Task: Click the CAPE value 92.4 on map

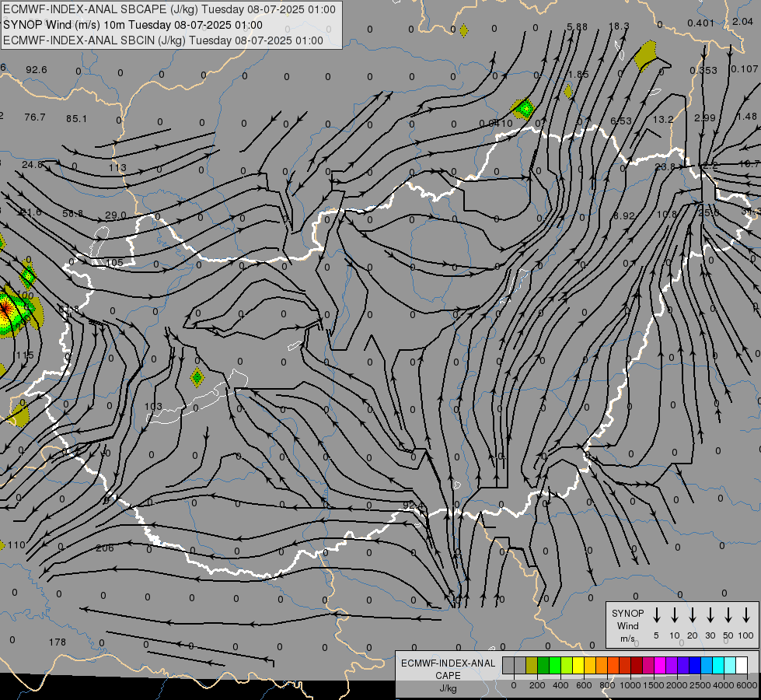Action: coord(414,506)
